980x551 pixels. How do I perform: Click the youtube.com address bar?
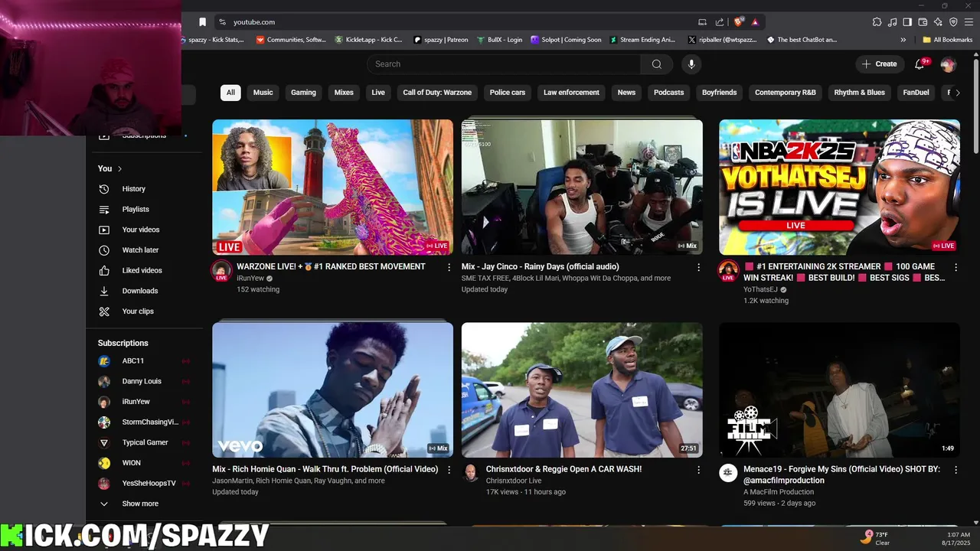point(459,22)
